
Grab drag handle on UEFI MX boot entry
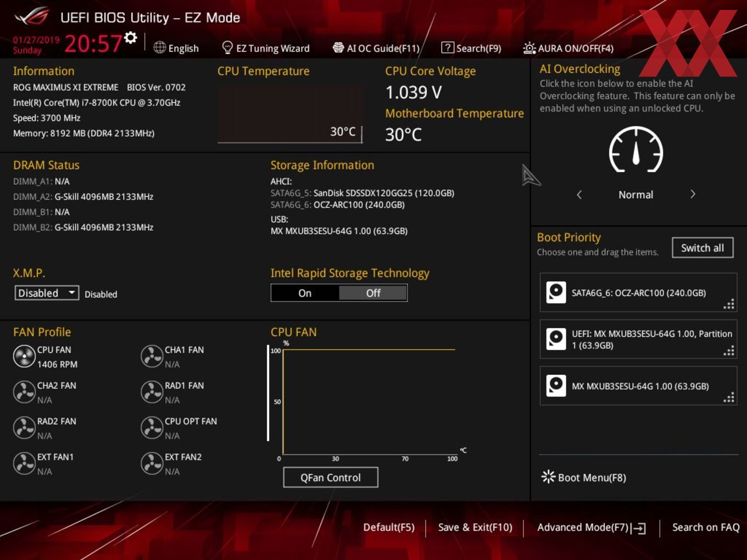pyautogui.click(x=729, y=351)
